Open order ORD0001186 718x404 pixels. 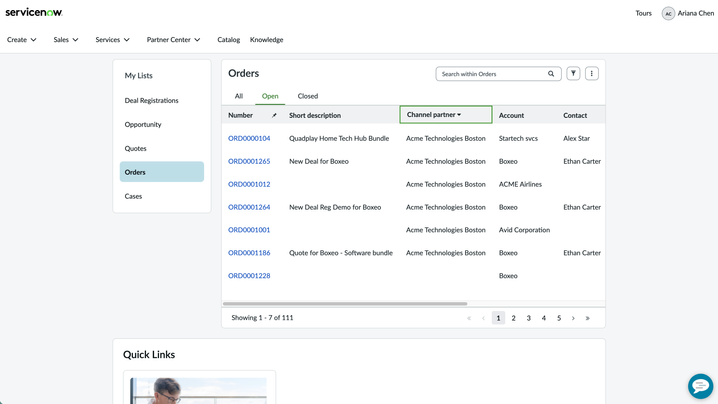(249, 253)
